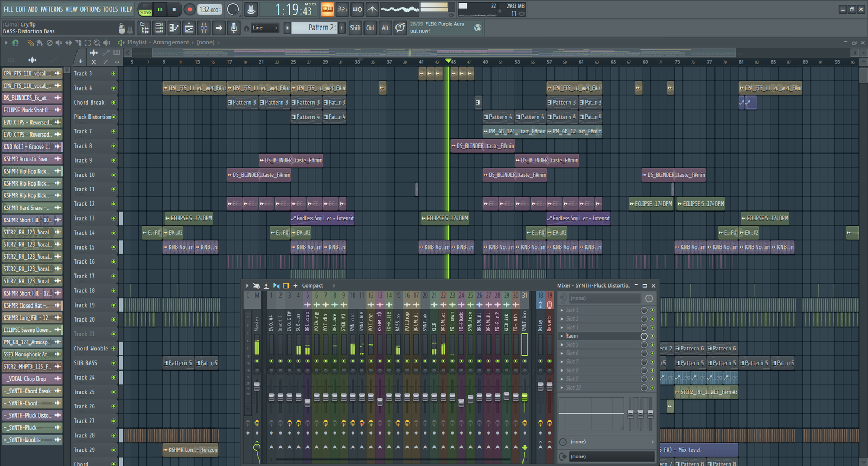Select the playlist zoom tool
The image size is (868, 466).
[x=97, y=42]
